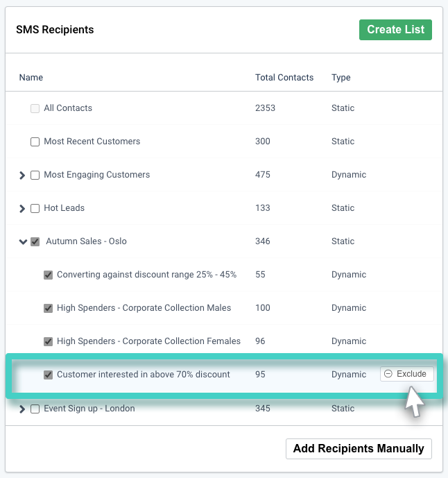The width and height of the screenshot is (448, 478).
Task: Enable the Hot Leads checkbox
Action: 35,208
